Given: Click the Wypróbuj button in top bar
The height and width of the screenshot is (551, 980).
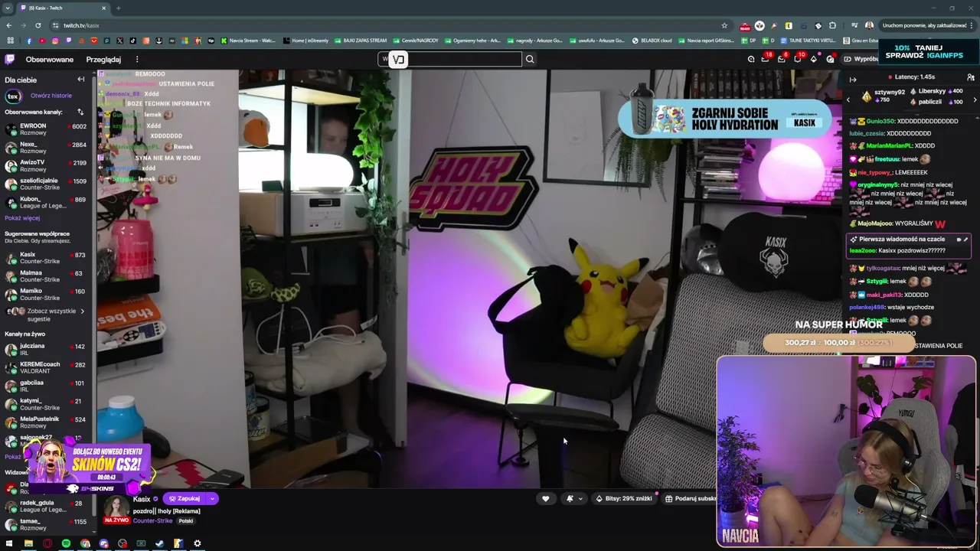Looking at the screenshot, I should pos(861,59).
